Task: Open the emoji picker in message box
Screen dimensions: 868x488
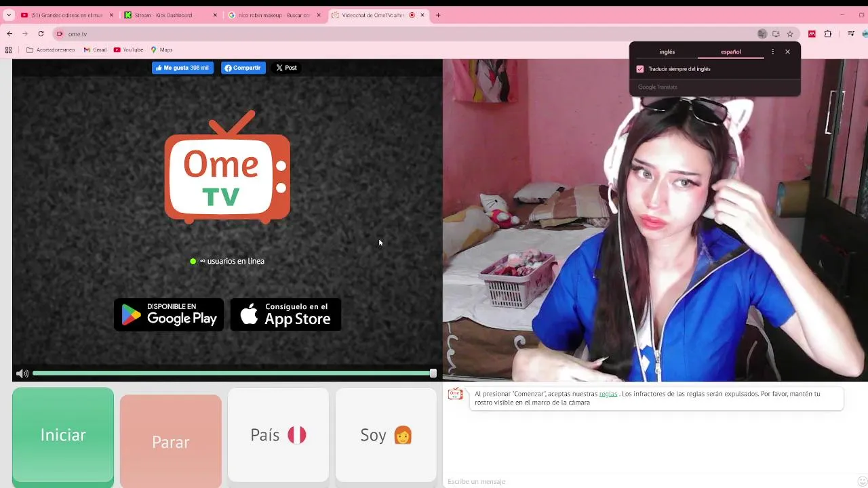Action: point(862,481)
